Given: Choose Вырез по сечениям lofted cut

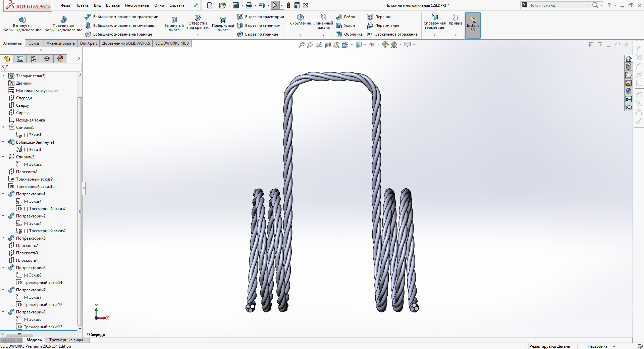Looking at the screenshot, I should (259, 26).
